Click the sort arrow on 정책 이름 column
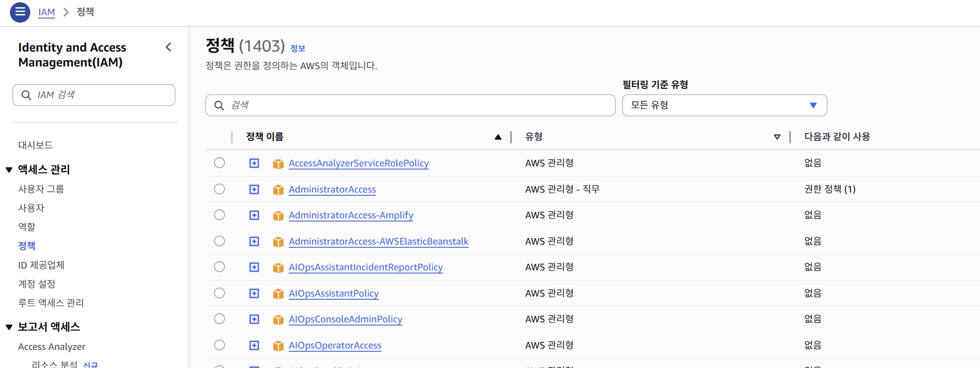Screen dimensions: 980x368 pyautogui.click(x=498, y=137)
